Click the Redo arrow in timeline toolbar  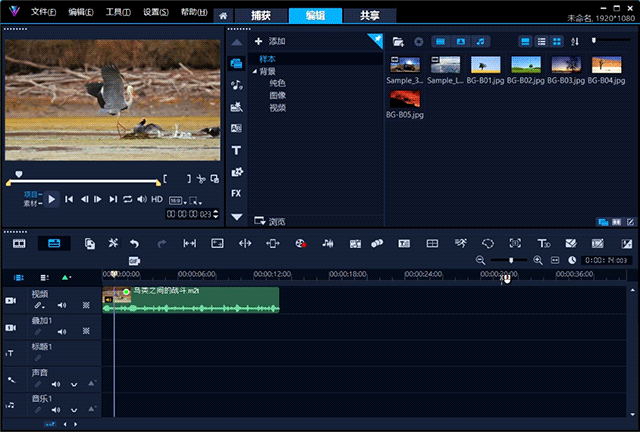point(162,244)
